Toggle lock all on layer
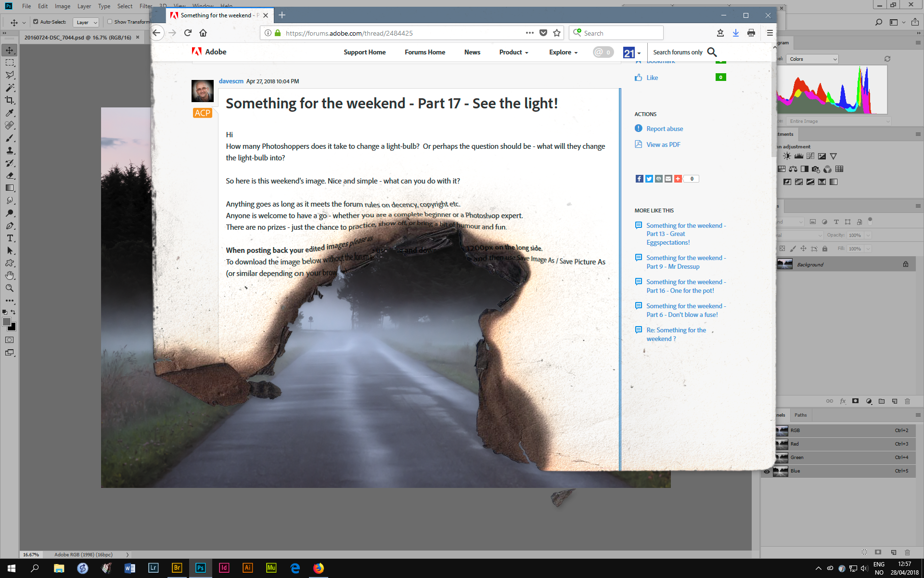Viewport: 924px width, 578px height. (825, 249)
